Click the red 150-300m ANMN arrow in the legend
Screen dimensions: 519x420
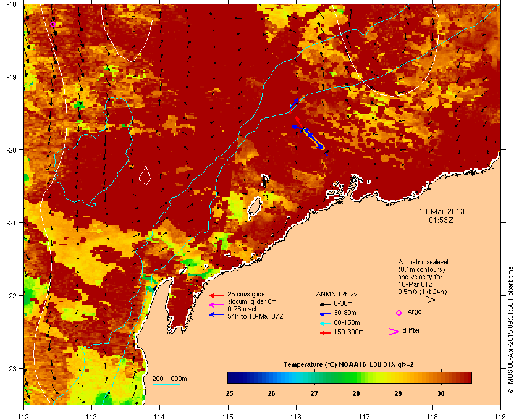pyautogui.click(x=326, y=333)
